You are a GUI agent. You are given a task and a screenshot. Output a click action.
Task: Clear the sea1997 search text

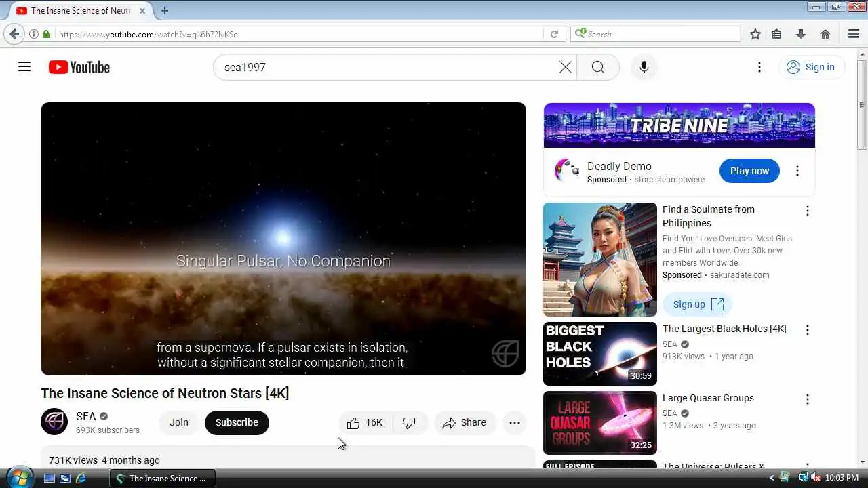[566, 67]
